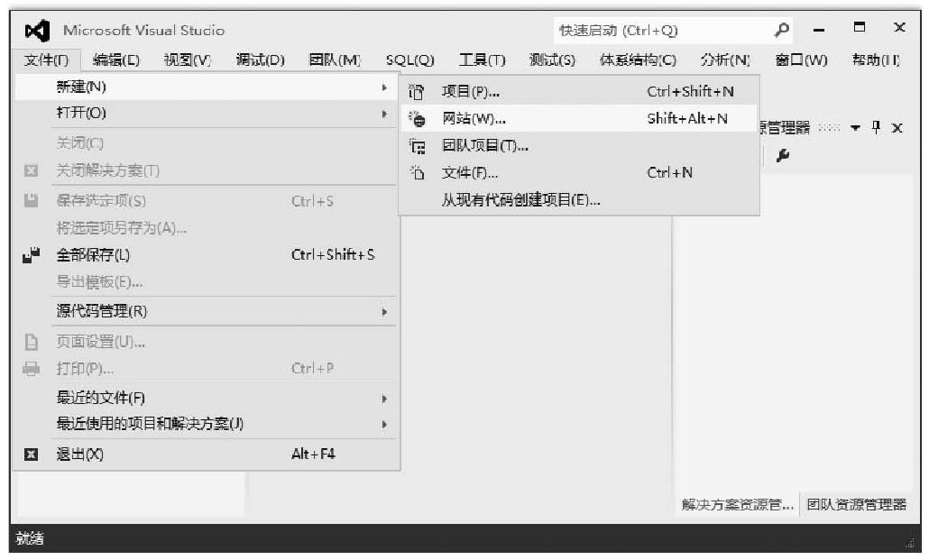Viewport: 929px width, 560px height.
Task: Click the new file icon beside 文件(F)
Action: coord(417,172)
